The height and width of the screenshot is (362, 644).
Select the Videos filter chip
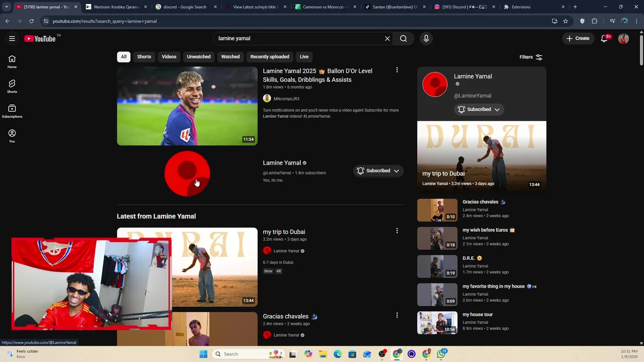tap(169, 57)
